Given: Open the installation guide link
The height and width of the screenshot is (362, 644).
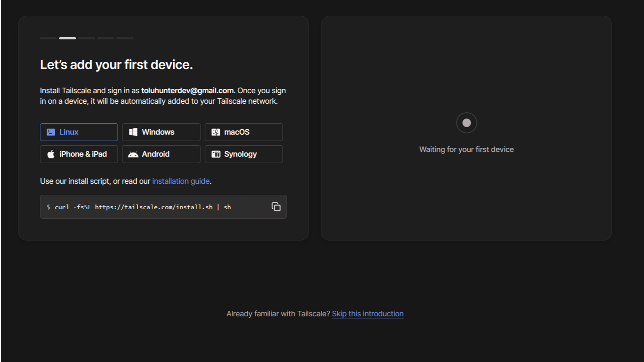Looking at the screenshot, I should click(181, 181).
